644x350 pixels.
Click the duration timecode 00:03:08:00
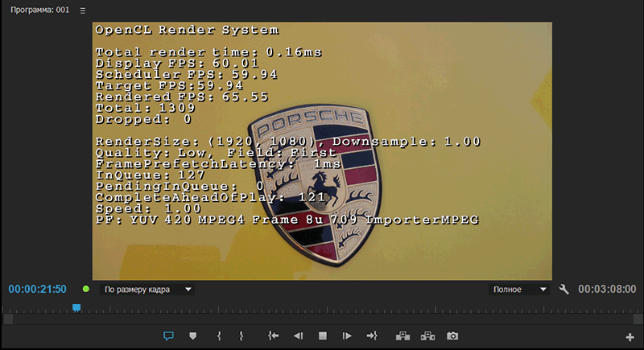click(607, 290)
